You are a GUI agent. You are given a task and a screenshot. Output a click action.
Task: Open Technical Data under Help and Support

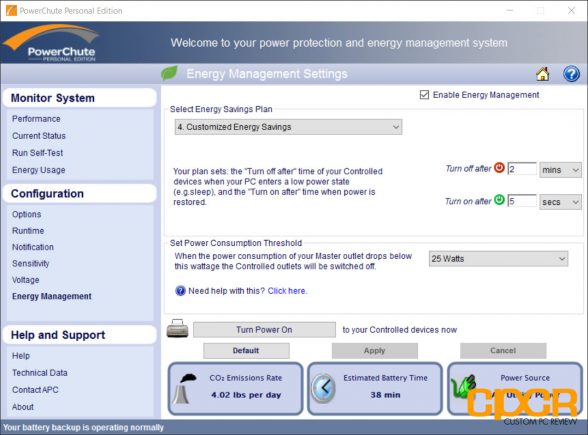click(x=40, y=373)
